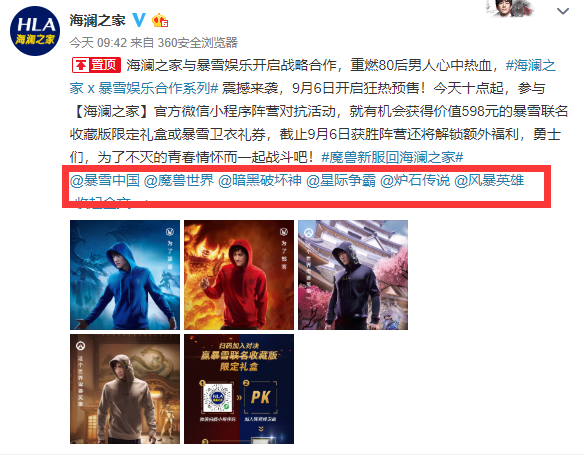View the red hoodie fire poster

click(x=239, y=275)
